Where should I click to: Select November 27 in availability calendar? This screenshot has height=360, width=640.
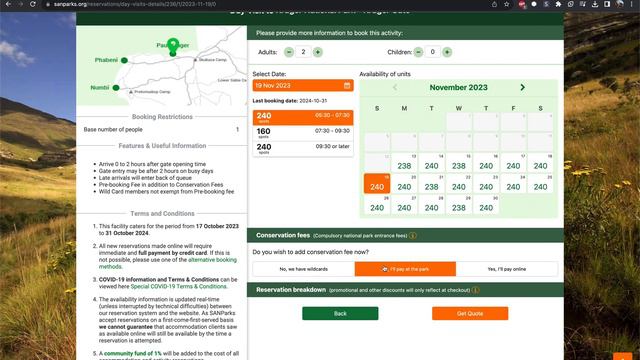tap(404, 204)
